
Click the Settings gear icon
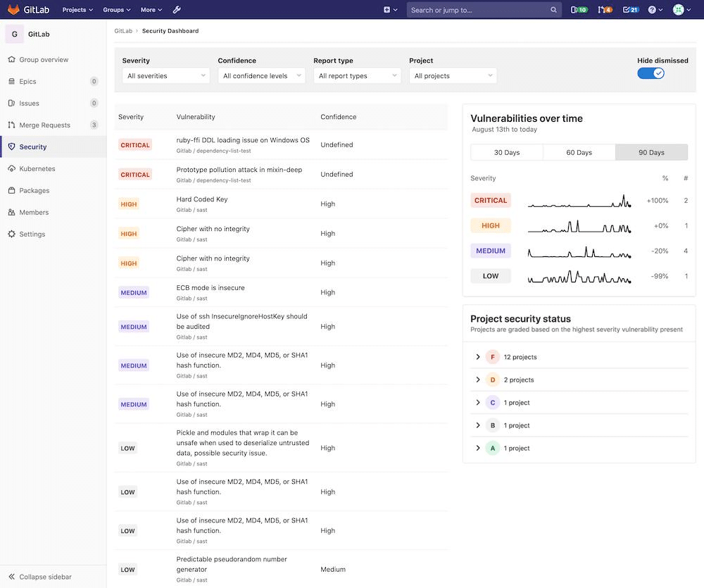[x=12, y=234]
